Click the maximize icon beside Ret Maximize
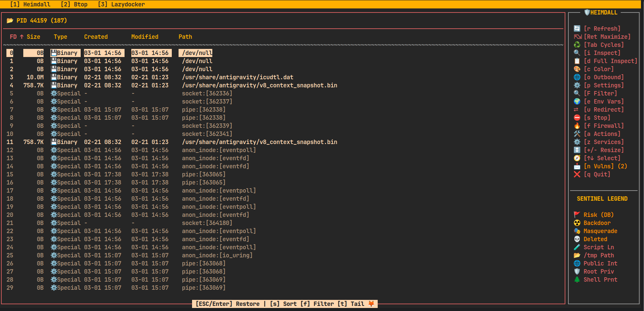The height and width of the screenshot is (311, 644). [x=578, y=37]
